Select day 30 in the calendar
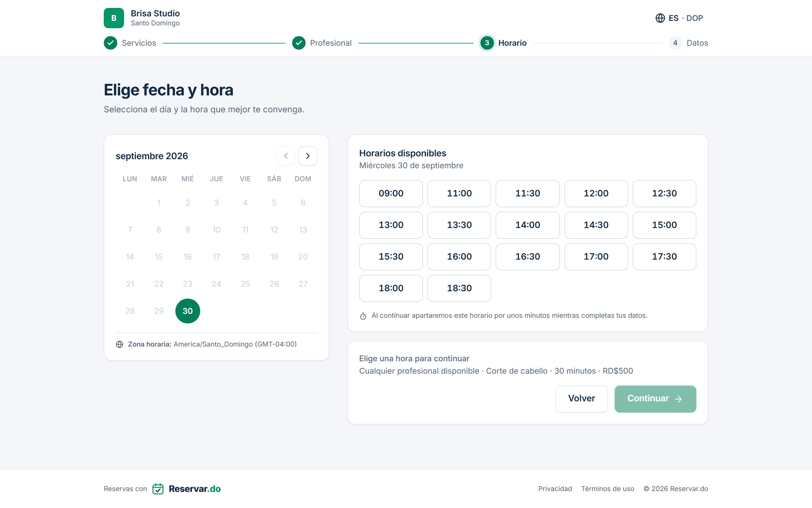The width and height of the screenshot is (812, 508). pyautogui.click(x=187, y=311)
